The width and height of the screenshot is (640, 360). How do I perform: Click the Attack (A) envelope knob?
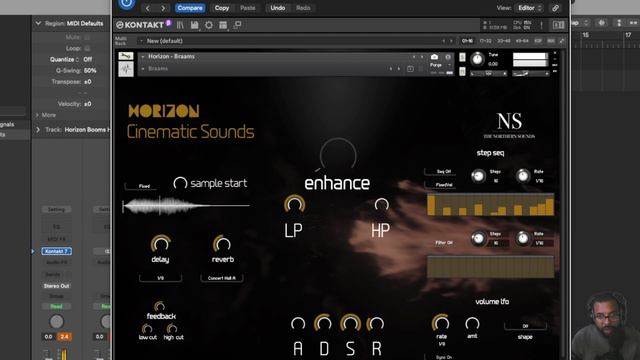[x=298, y=324]
